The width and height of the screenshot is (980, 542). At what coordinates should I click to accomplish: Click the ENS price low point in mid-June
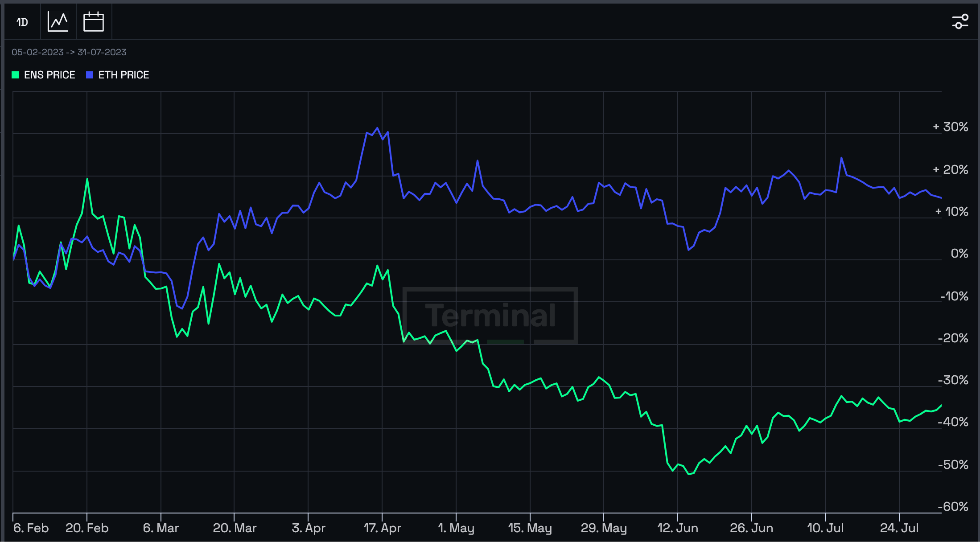coord(689,474)
